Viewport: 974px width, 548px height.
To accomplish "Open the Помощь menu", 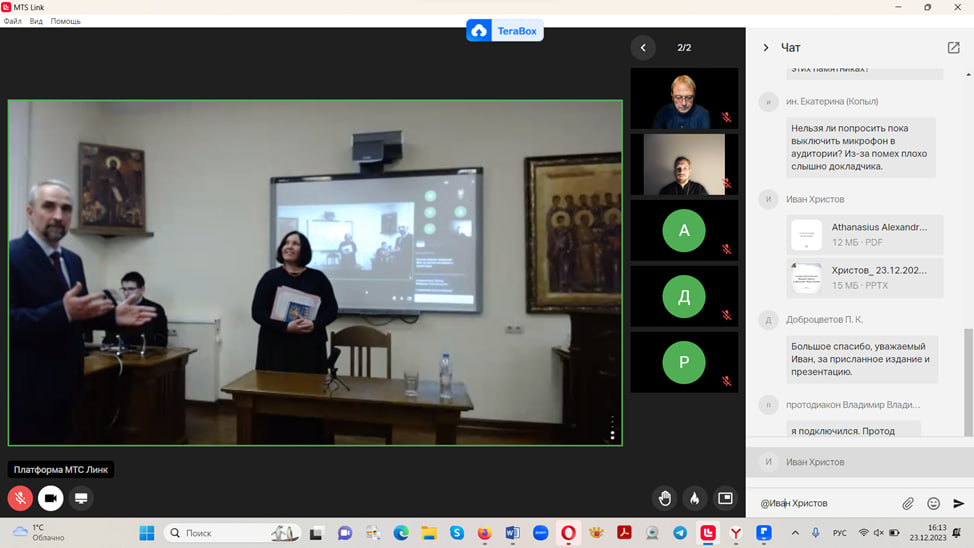I will click(x=66, y=21).
